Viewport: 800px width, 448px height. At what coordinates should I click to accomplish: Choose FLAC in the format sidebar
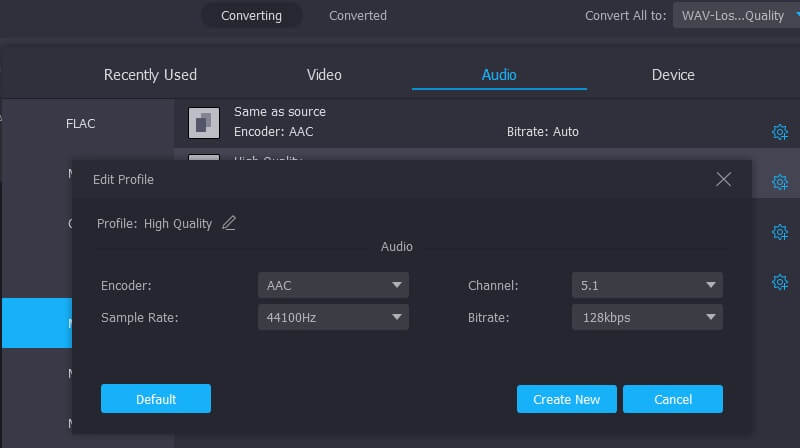click(81, 124)
